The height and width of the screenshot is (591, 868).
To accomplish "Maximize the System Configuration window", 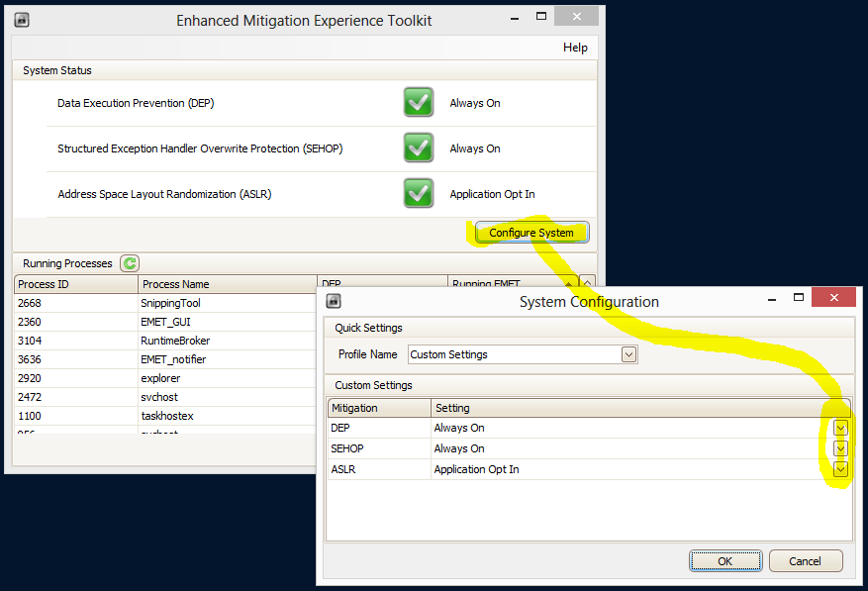I will pos(799,297).
